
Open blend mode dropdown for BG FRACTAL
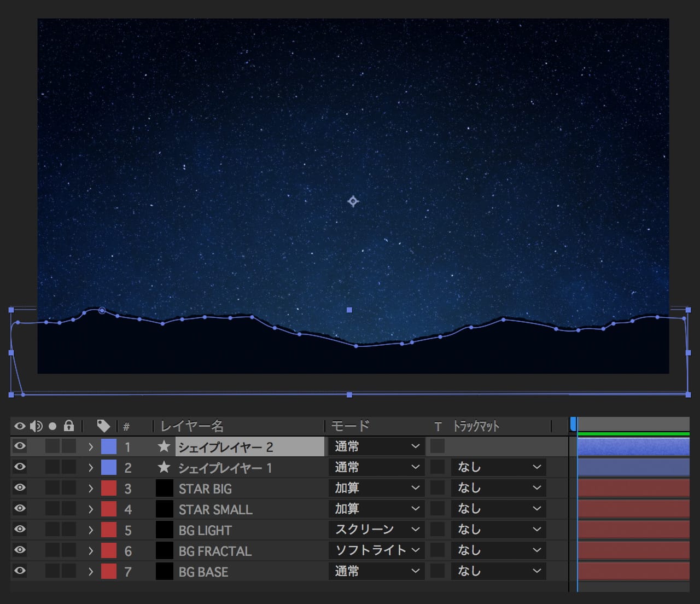376,550
